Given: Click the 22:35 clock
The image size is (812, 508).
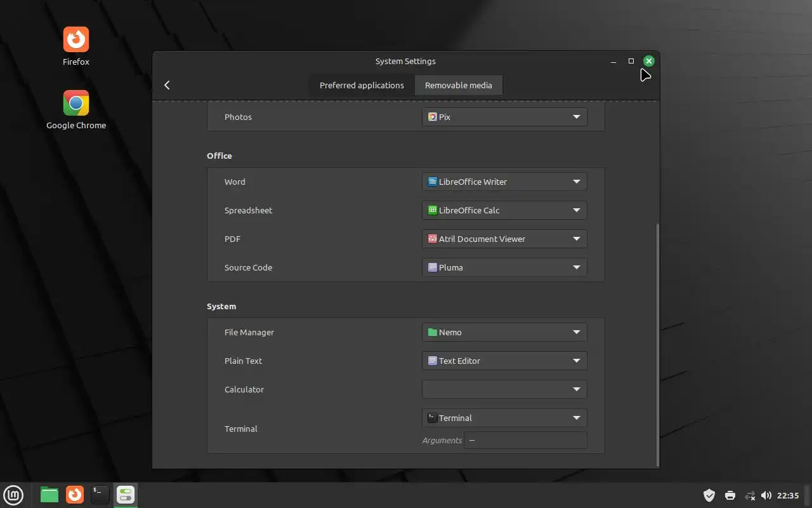Looking at the screenshot, I should click(788, 495).
